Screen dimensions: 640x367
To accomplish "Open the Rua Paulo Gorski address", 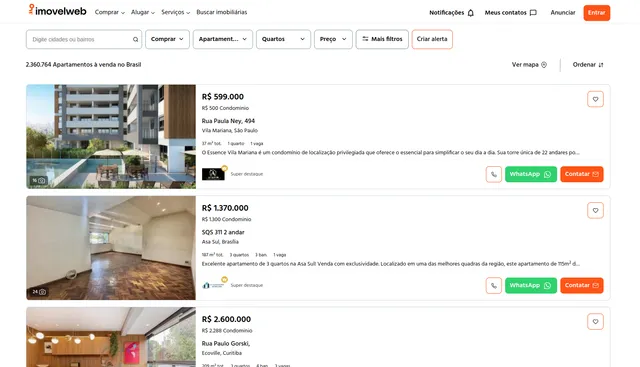I will tap(226, 343).
